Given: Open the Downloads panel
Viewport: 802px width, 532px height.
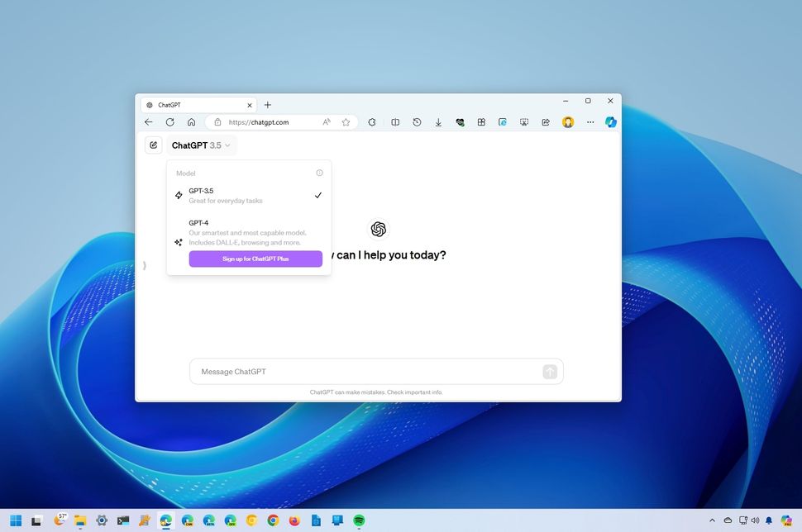Looking at the screenshot, I should point(438,122).
